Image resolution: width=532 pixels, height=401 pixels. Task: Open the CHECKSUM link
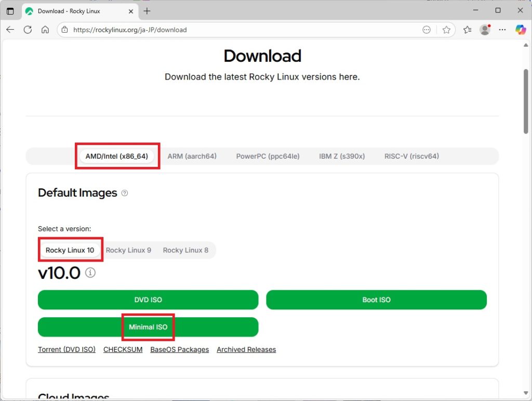[123, 350]
